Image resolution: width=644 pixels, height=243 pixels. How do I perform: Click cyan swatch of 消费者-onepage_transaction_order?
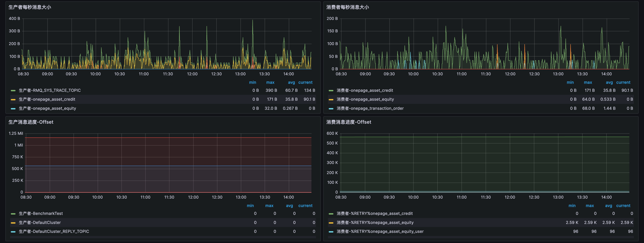(331, 109)
